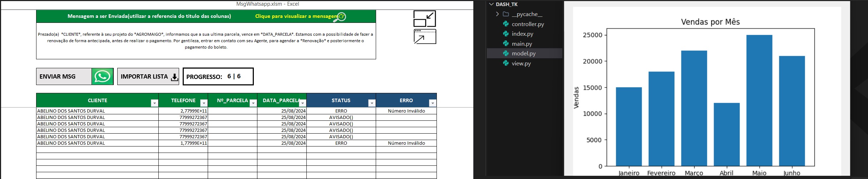Open the CLIENTE column filter dropdown
Screen dimensions: 868x179
tap(154, 103)
